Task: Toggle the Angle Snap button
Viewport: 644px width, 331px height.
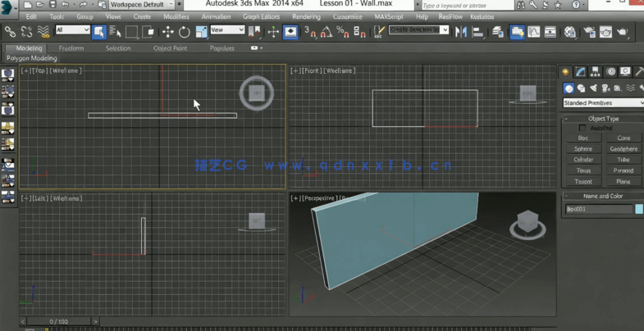Action: point(326,32)
